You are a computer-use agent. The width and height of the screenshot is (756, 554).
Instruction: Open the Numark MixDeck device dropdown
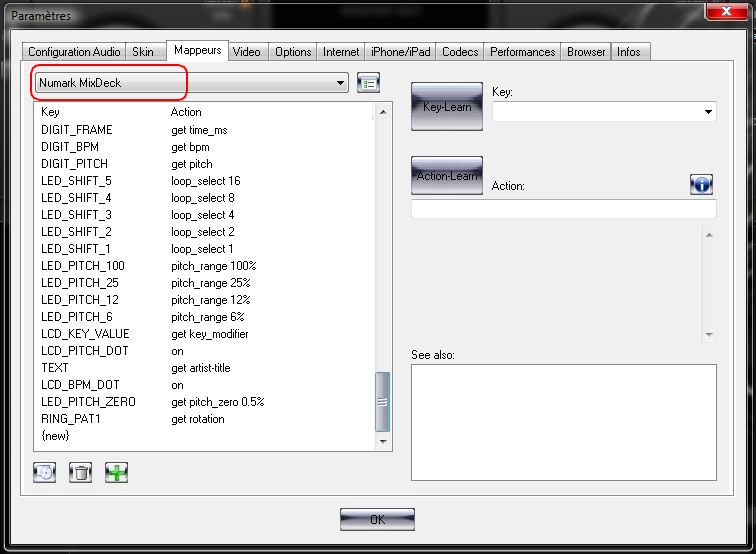[340, 83]
